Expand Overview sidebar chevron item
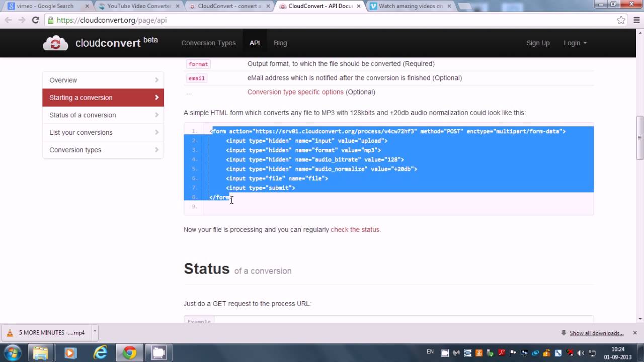The width and height of the screenshot is (644, 362). [x=103, y=80]
